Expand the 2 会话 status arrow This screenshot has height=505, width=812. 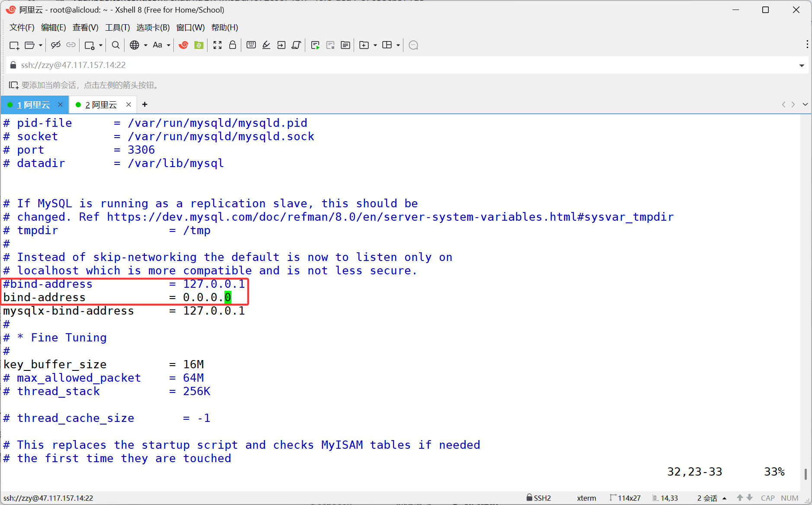pos(724,498)
